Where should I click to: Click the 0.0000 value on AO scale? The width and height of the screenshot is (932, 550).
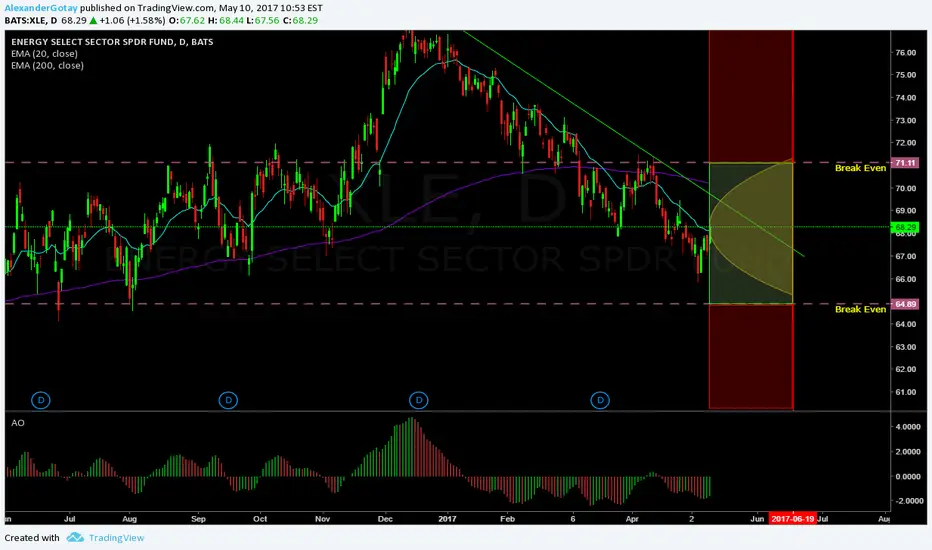click(908, 476)
